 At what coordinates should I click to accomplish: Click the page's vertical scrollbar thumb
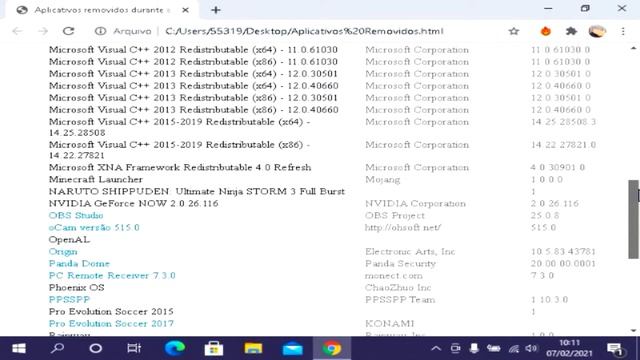pyautogui.click(x=633, y=219)
